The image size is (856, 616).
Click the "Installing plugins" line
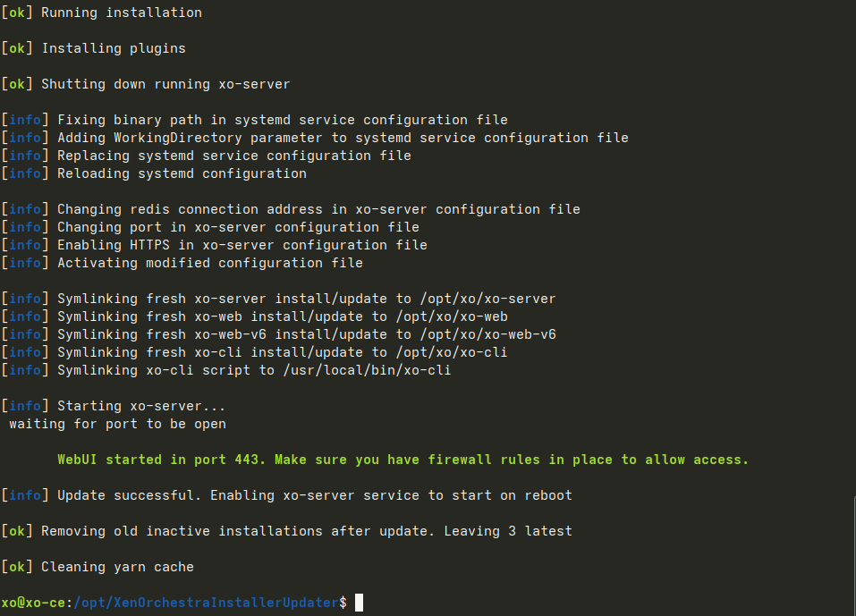tap(113, 48)
